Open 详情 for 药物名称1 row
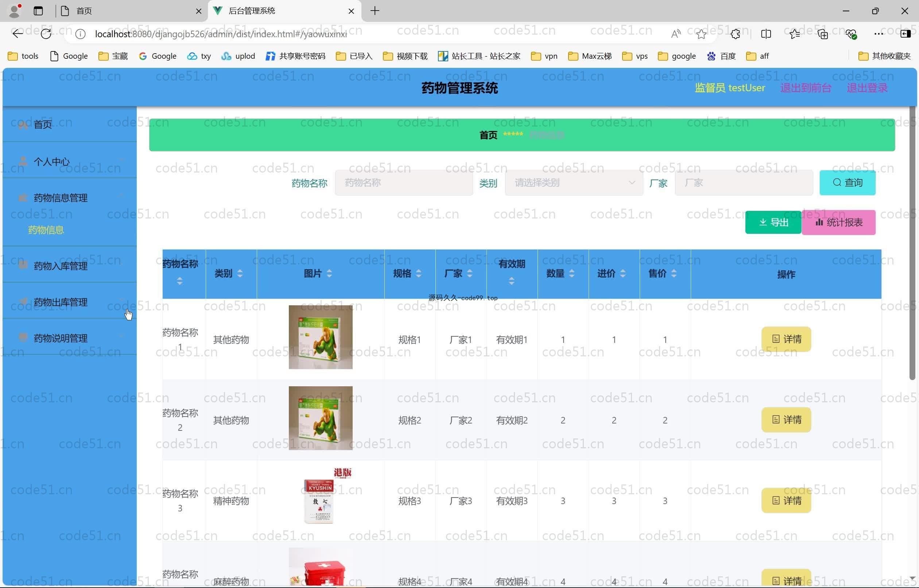Image resolution: width=919 pixels, height=588 pixels. coord(786,339)
